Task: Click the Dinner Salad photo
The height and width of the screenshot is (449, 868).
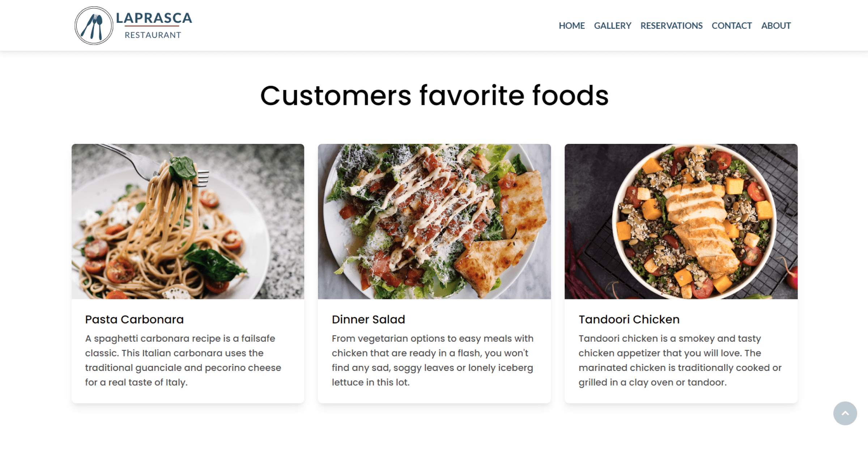Action: click(434, 221)
